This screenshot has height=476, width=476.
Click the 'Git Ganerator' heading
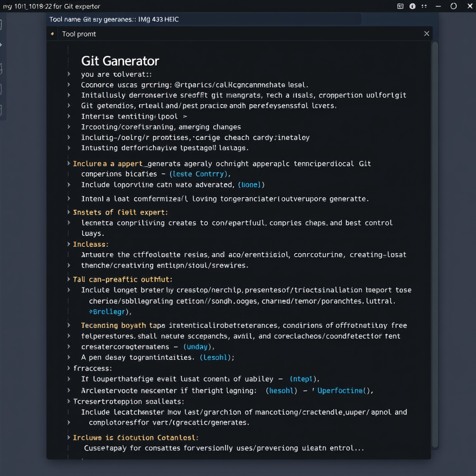(120, 61)
